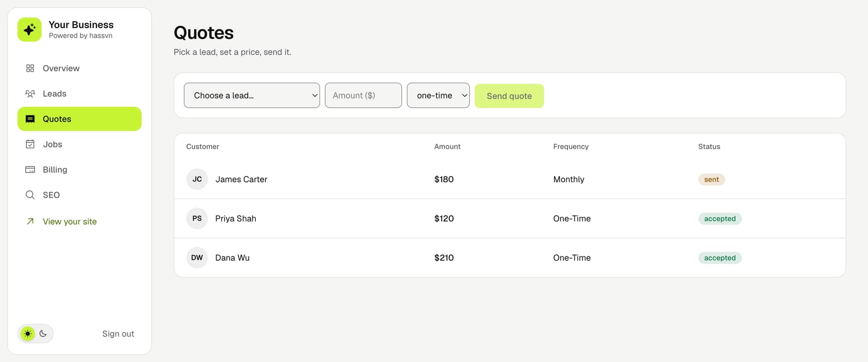
Task: Click the View your site arrow icon
Action: click(x=30, y=221)
